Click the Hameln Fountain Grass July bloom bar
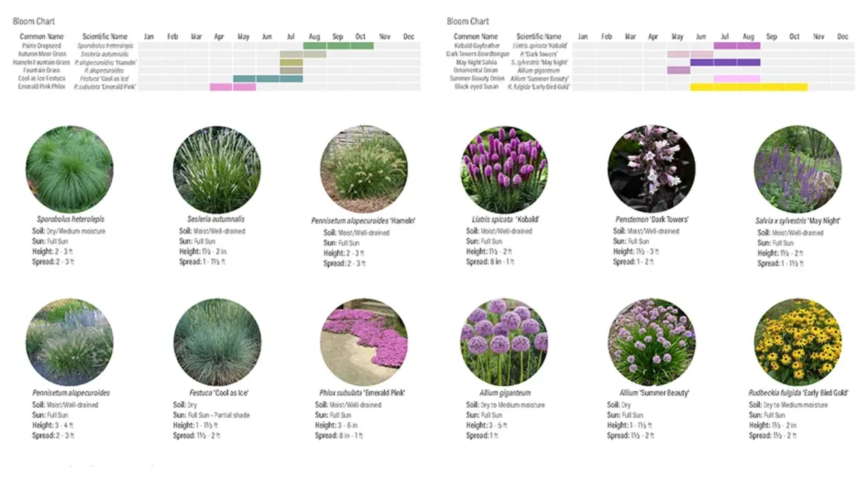The height and width of the screenshot is (481, 868). click(292, 62)
